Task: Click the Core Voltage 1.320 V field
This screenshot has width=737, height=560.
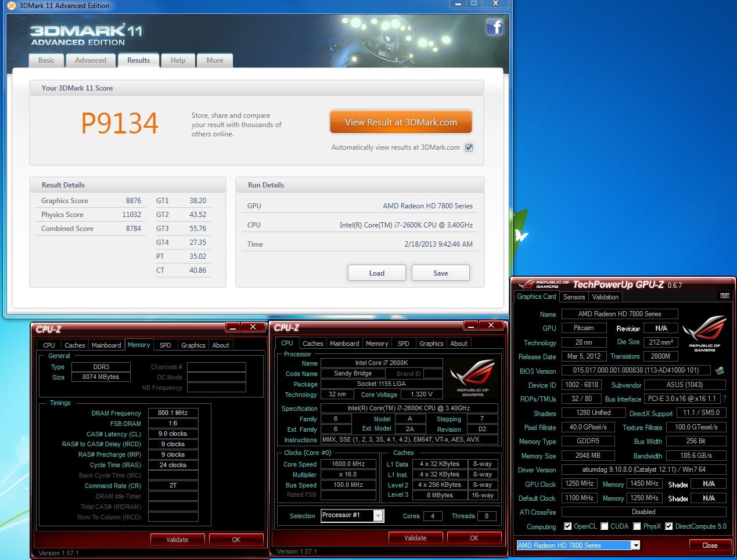Action: tap(422, 395)
